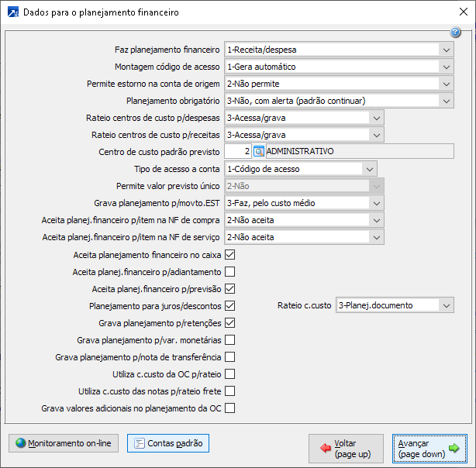Expand the Planejamento obrigatório dropdown

point(339,101)
